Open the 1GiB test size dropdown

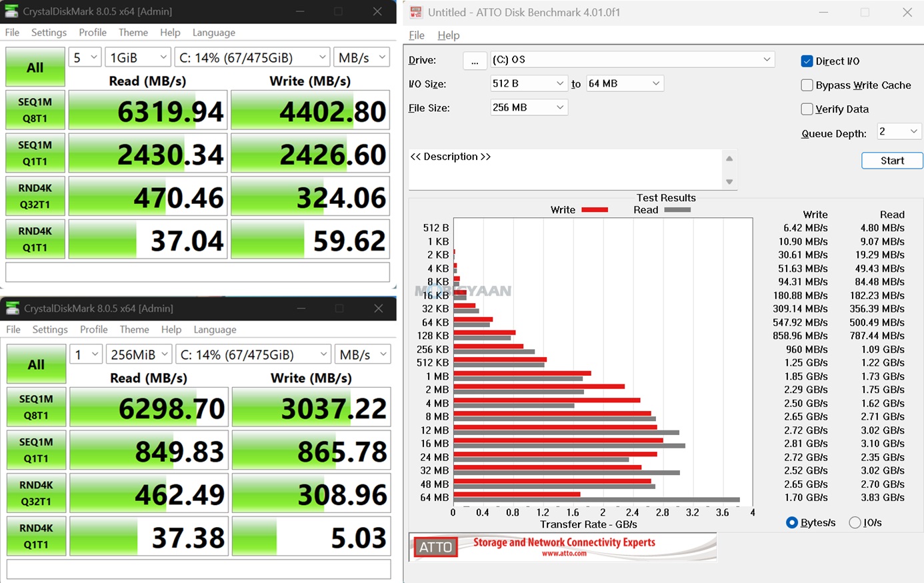pos(138,58)
